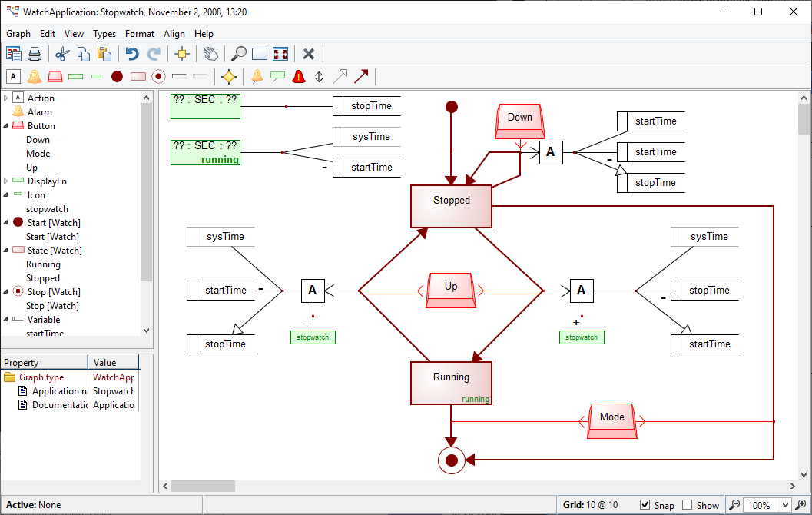Screen dimensions: 812x515
Task: Expand the Action tree node
Action: 6,98
